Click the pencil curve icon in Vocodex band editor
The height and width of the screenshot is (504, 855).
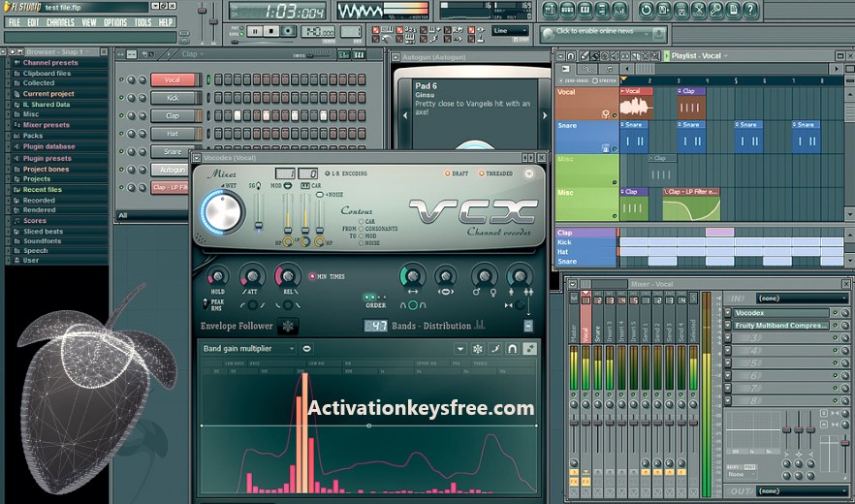[495, 349]
